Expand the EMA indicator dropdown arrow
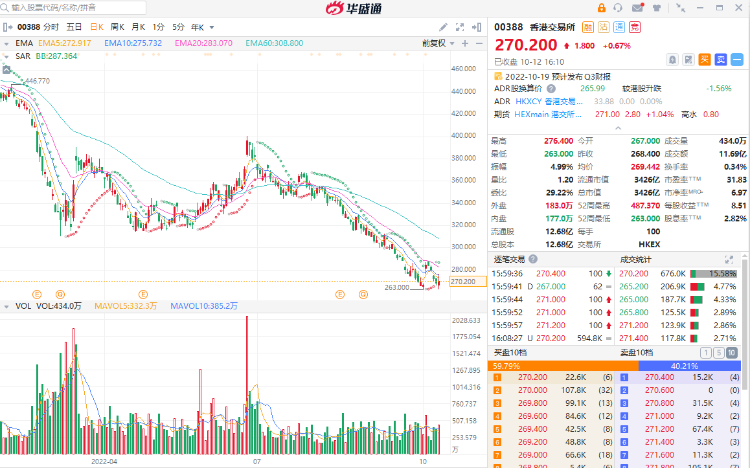The width and height of the screenshot is (750, 468). coord(6,44)
